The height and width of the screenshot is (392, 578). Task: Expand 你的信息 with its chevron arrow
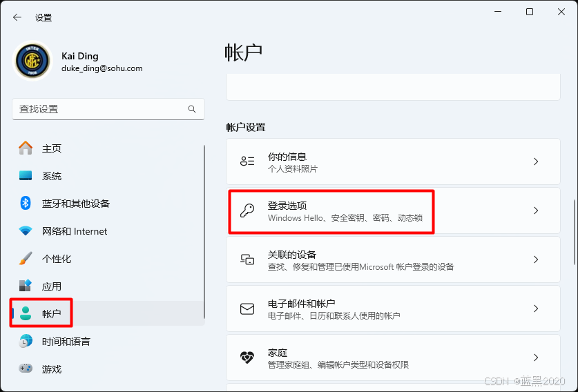pyautogui.click(x=536, y=161)
